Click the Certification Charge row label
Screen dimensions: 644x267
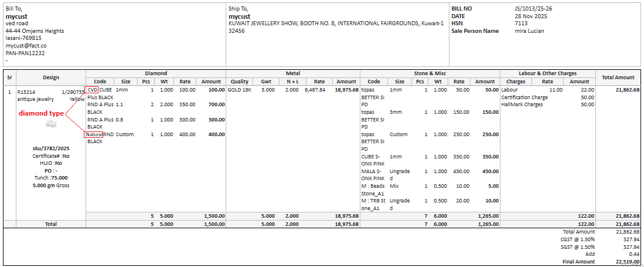point(524,97)
